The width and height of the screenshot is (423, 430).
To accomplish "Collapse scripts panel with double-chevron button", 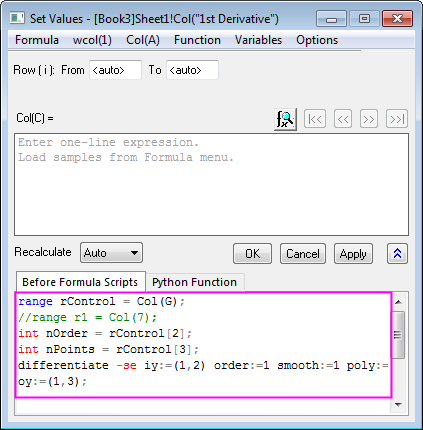I will tap(397, 254).
